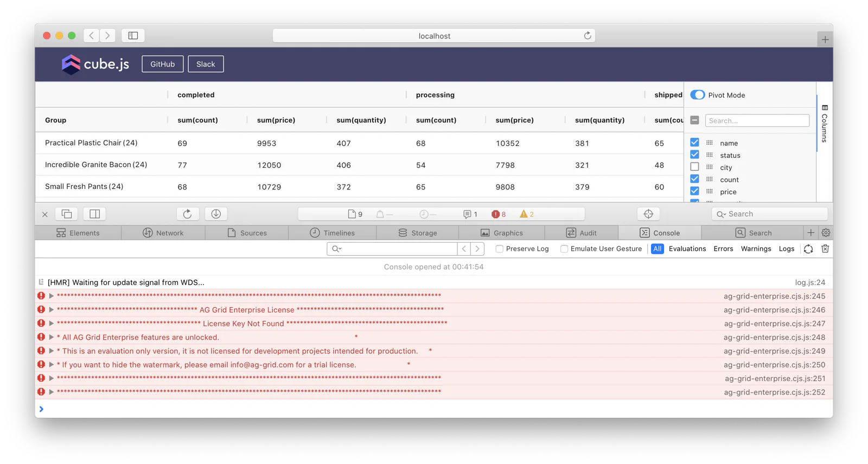Enable Emulate User Gesture checkbox
Image resolution: width=868 pixels, height=464 pixels.
point(564,249)
